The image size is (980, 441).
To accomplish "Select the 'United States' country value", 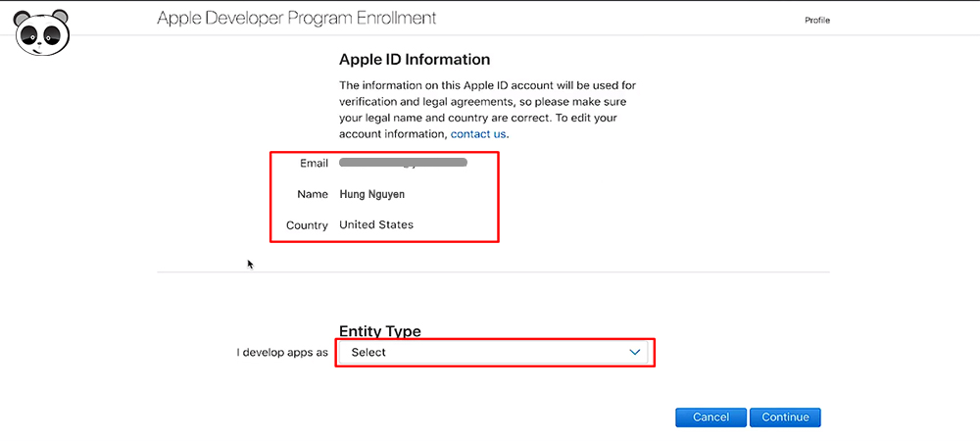I will point(376,224).
